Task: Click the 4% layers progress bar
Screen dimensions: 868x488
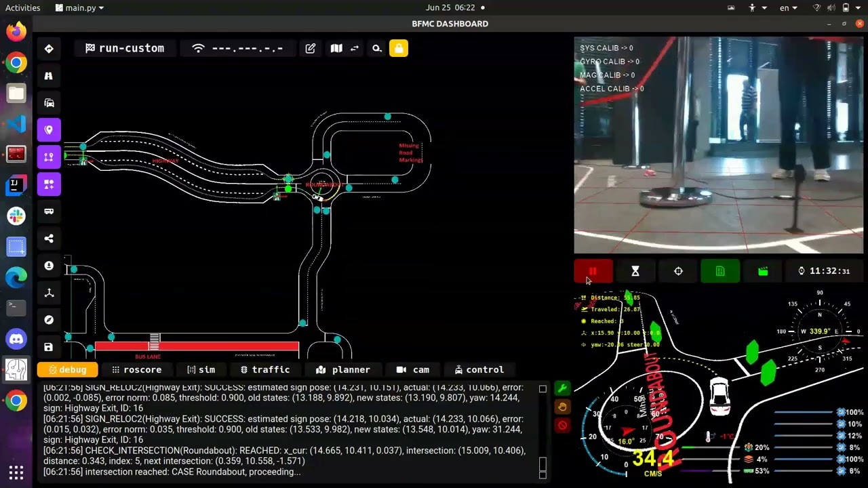Action: 711,459
